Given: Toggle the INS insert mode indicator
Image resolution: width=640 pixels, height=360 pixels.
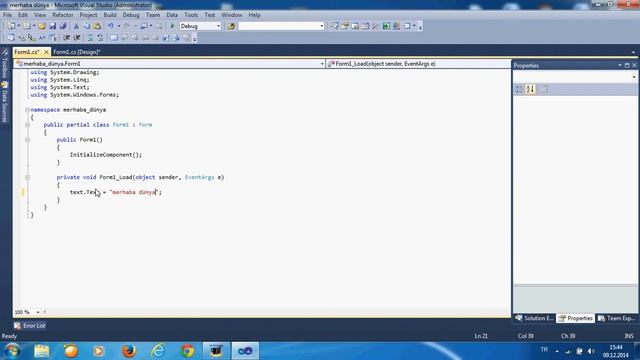Looking at the screenshot, I should (x=629, y=336).
